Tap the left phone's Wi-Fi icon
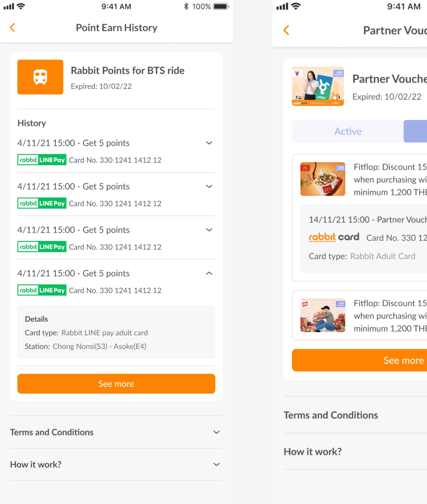Image resolution: width=427 pixels, height=504 pixels. coord(21,6)
